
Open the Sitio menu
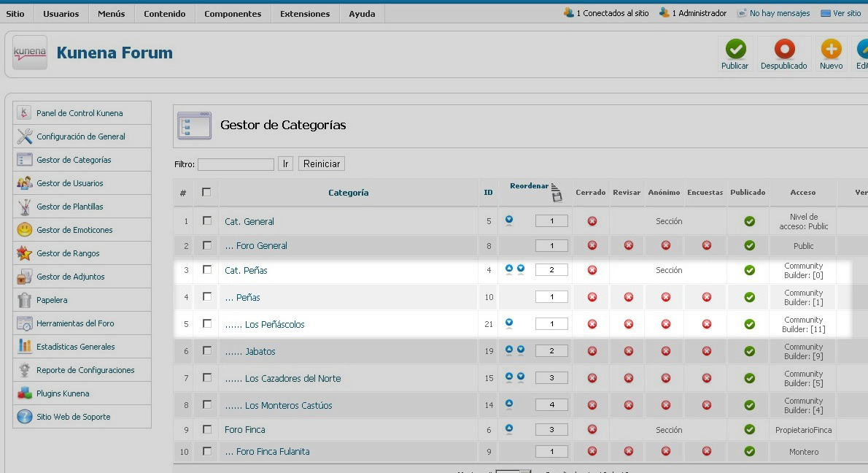[15, 14]
